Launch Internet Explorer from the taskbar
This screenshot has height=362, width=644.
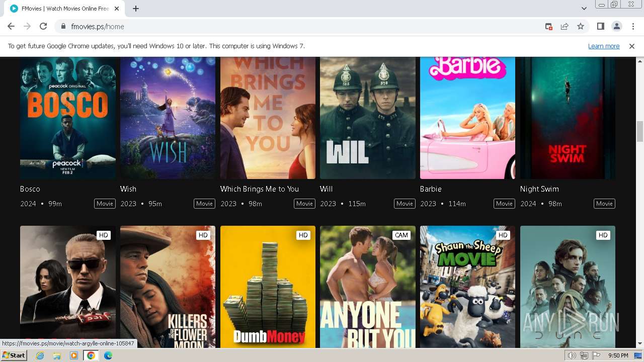(x=40, y=355)
